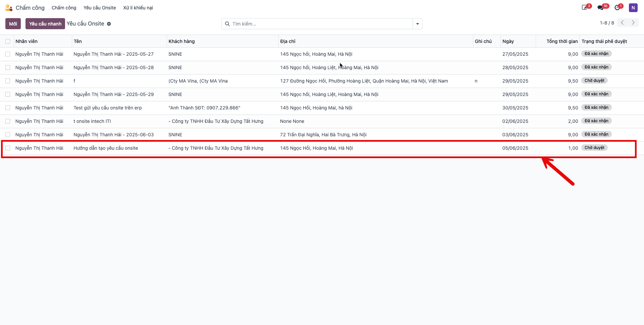
Task: Tick checkbox for row dated 28/05/2025
Action: [x=8, y=67]
